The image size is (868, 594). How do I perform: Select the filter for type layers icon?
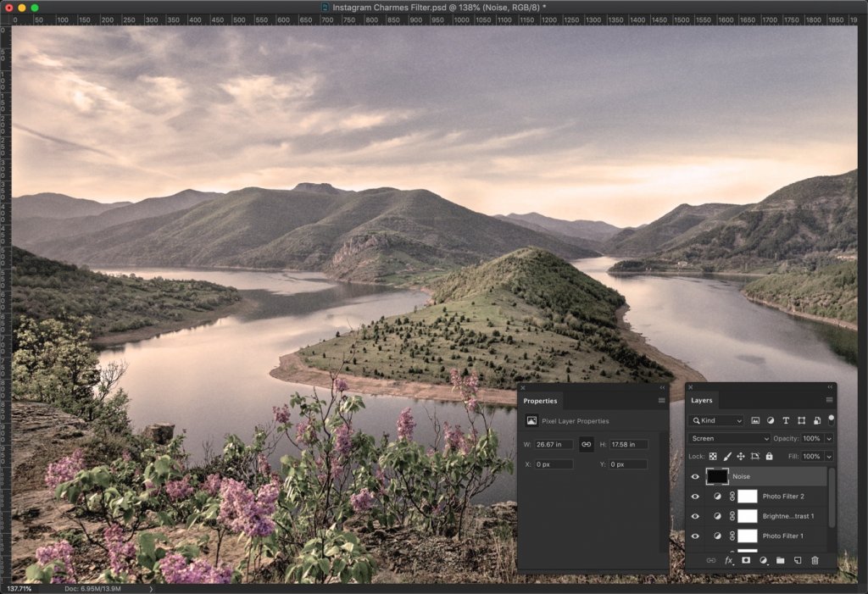pyautogui.click(x=786, y=420)
